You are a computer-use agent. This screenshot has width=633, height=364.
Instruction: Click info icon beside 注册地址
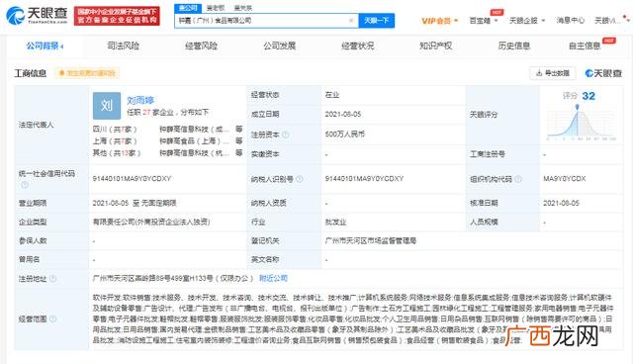pos(52,279)
